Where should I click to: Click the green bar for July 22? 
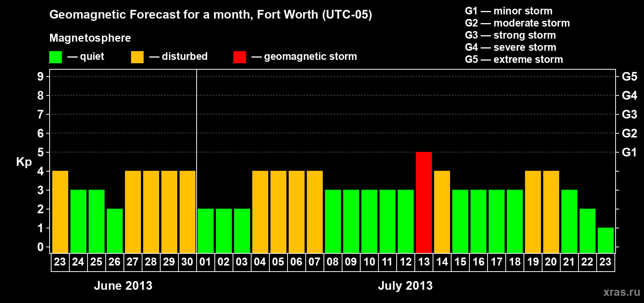(x=588, y=231)
